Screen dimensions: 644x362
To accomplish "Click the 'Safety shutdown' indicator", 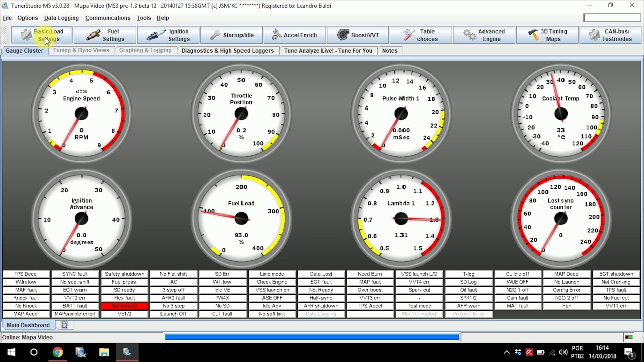I will pos(124,274).
